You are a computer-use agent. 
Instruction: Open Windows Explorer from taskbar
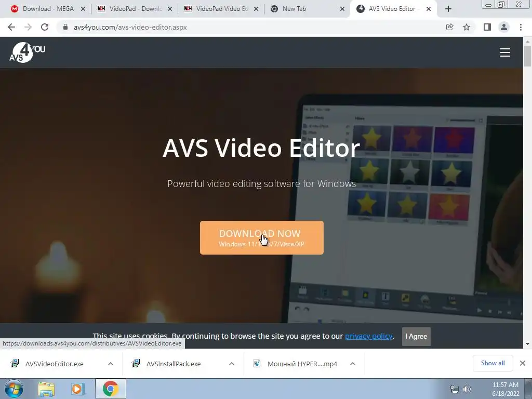point(46,389)
